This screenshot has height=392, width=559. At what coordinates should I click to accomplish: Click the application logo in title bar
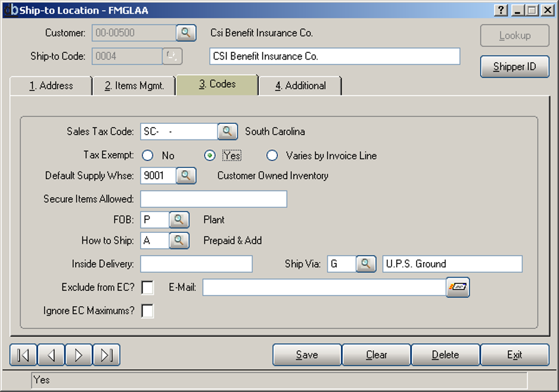click(x=10, y=10)
